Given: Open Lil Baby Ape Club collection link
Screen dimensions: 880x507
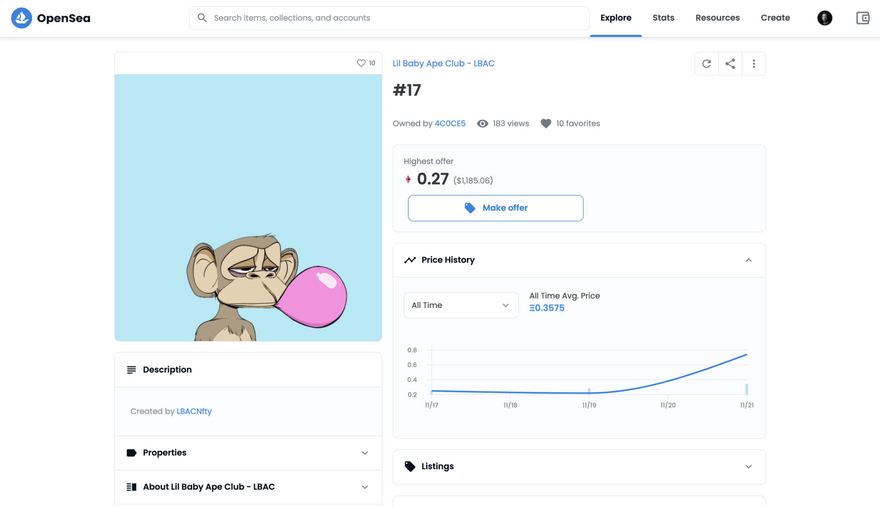Looking at the screenshot, I should (443, 63).
